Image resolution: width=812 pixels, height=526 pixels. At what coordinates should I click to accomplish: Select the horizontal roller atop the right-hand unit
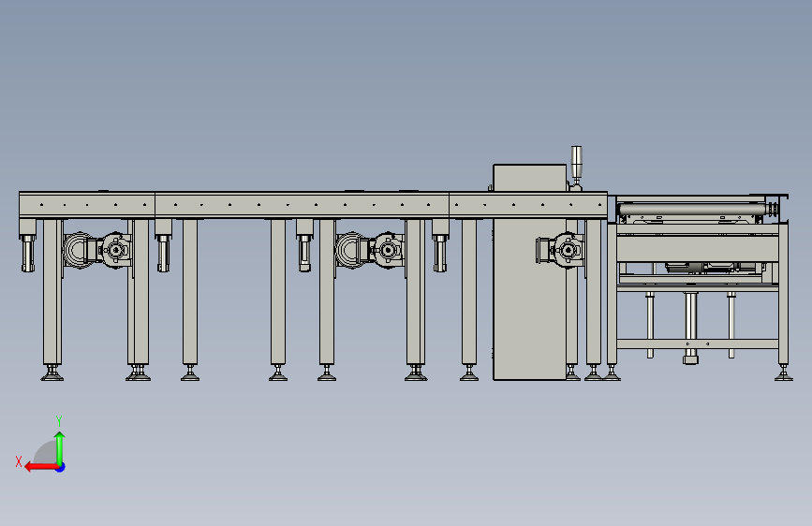[x=694, y=209]
